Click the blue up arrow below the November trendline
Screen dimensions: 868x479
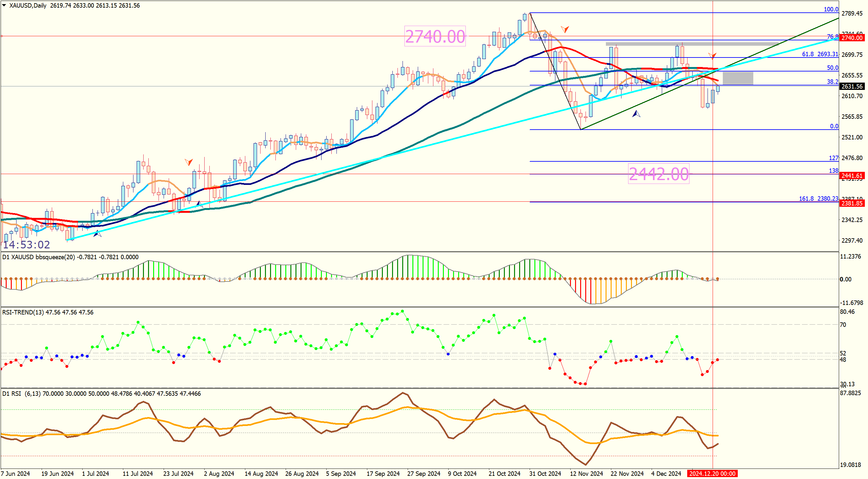636,114
